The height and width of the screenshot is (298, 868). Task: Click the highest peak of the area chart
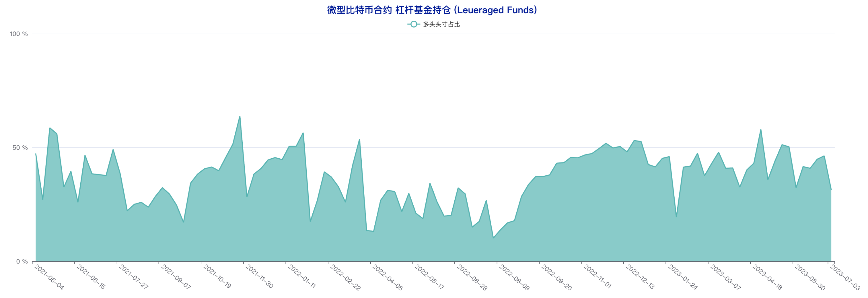[x=240, y=116]
